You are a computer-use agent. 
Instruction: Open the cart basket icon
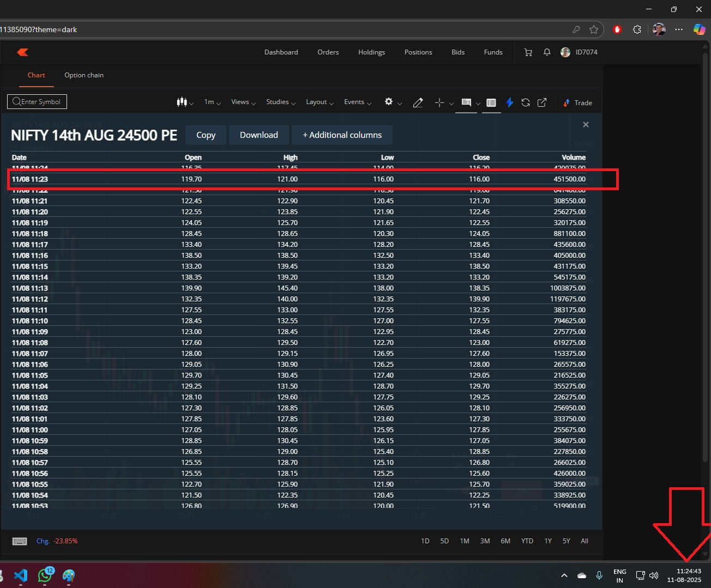pyautogui.click(x=528, y=52)
